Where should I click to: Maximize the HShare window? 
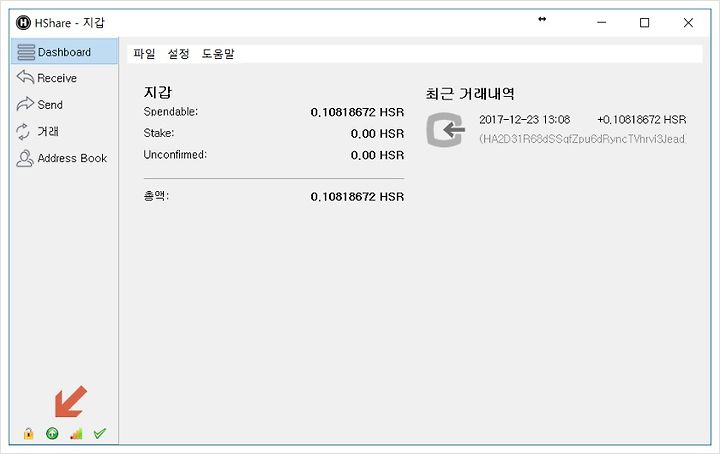645,22
